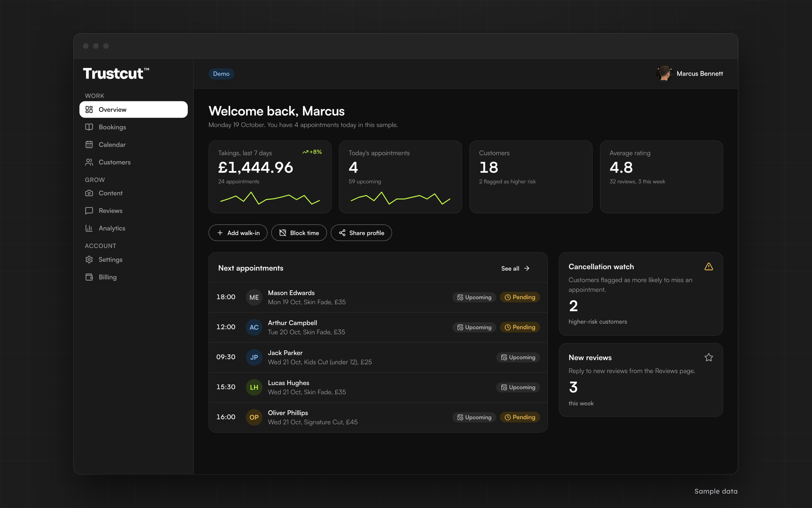
Task: Click the Takings, last 7 days card
Action: coord(270,177)
